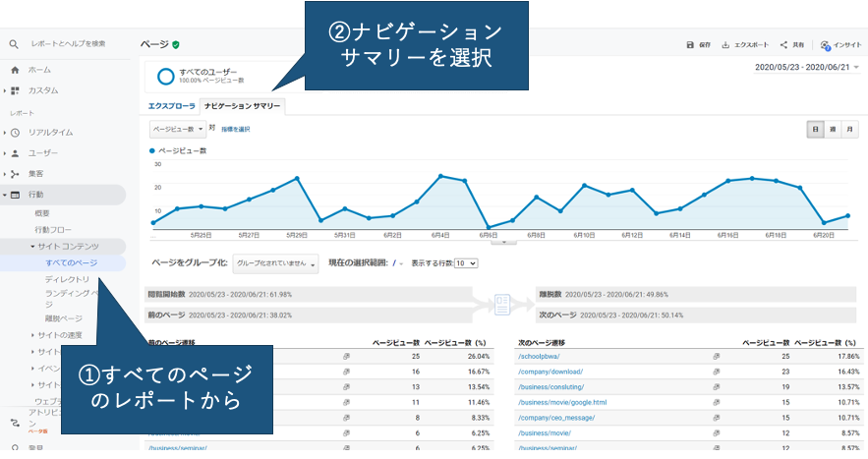This screenshot has width=868, height=459.
Task: Click the chart data point above 5月29日
Action: click(297, 179)
